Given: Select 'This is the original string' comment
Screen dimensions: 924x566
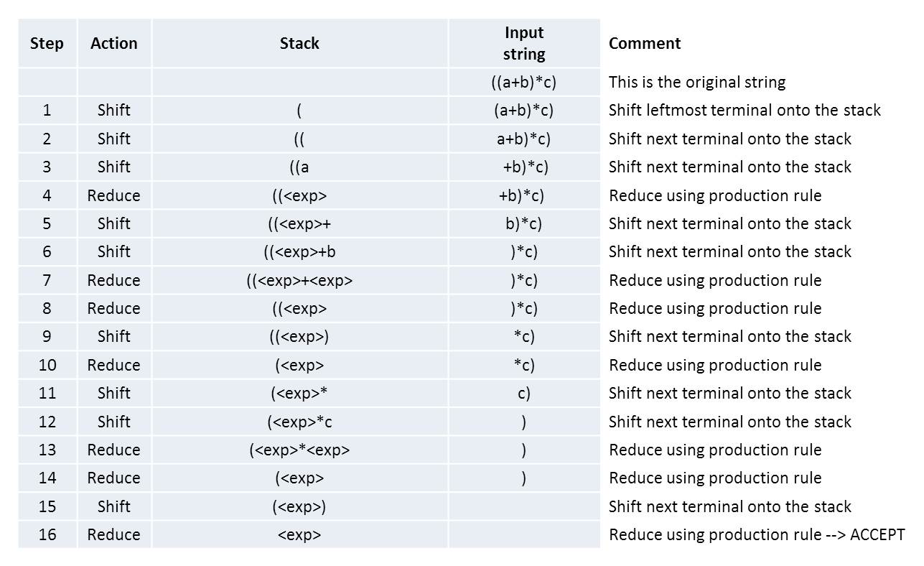Looking at the screenshot, I should (x=697, y=82).
